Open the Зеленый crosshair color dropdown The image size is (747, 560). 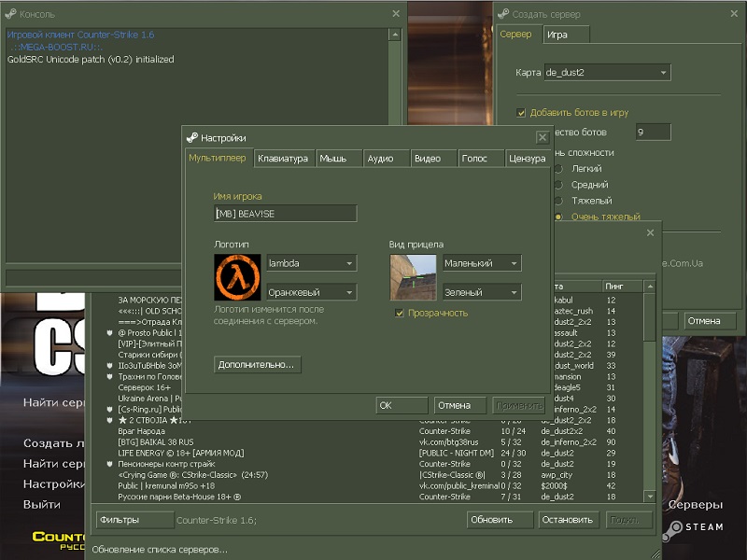tap(482, 292)
